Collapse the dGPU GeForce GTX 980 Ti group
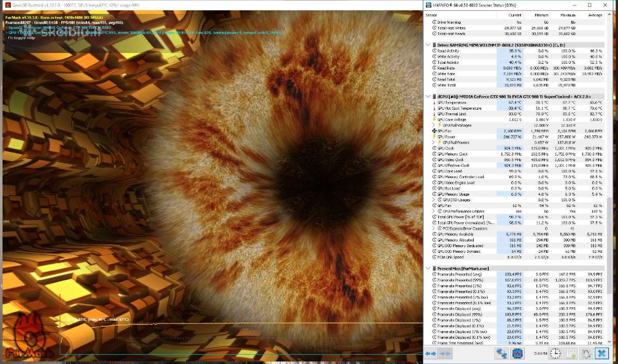The height and width of the screenshot is (364, 618). coord(427,96)
